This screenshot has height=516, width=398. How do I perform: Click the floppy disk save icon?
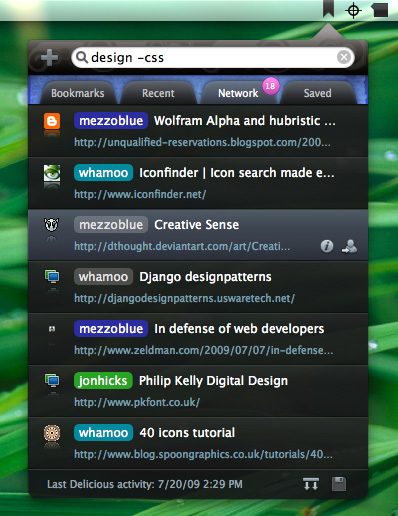339,484
